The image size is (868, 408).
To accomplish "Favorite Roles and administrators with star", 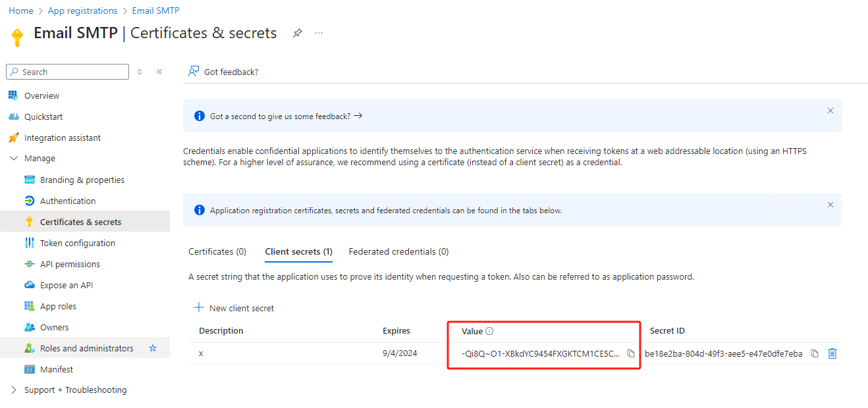I will pos(153,348).
